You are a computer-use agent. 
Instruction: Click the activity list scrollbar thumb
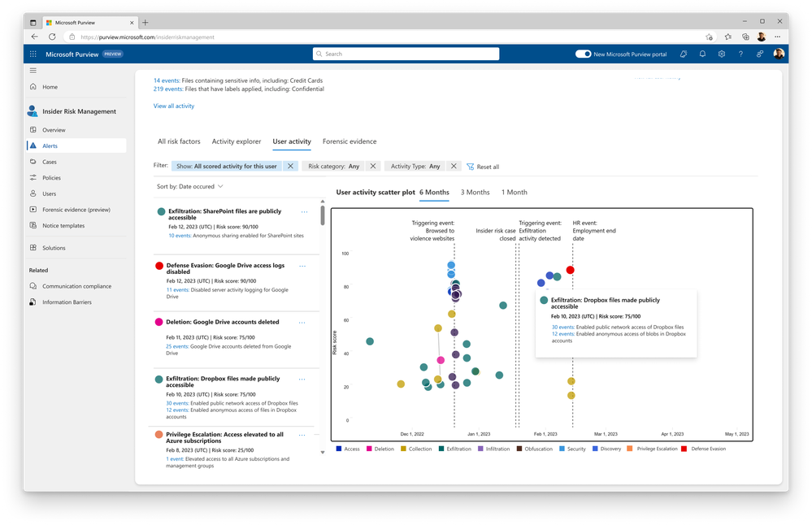point(322,215)
